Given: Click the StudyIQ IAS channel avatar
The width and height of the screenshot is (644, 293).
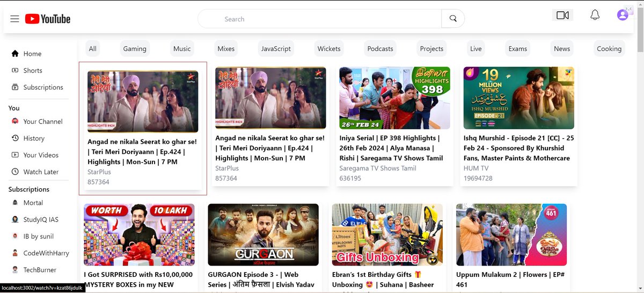Looking at the screenshot, I should (15, 219).
